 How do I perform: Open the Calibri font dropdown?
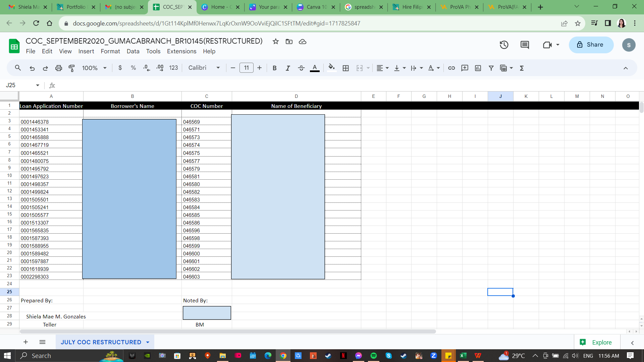(204, 68)
